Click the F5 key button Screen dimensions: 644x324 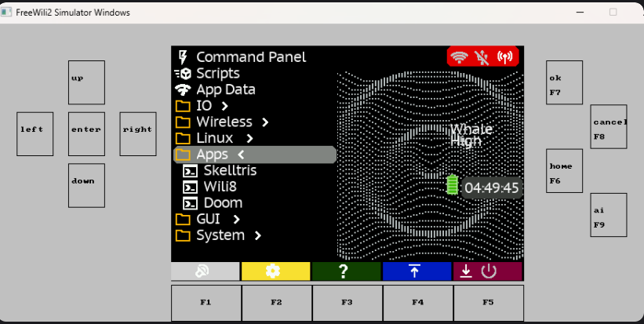click(x=489, y=303)
